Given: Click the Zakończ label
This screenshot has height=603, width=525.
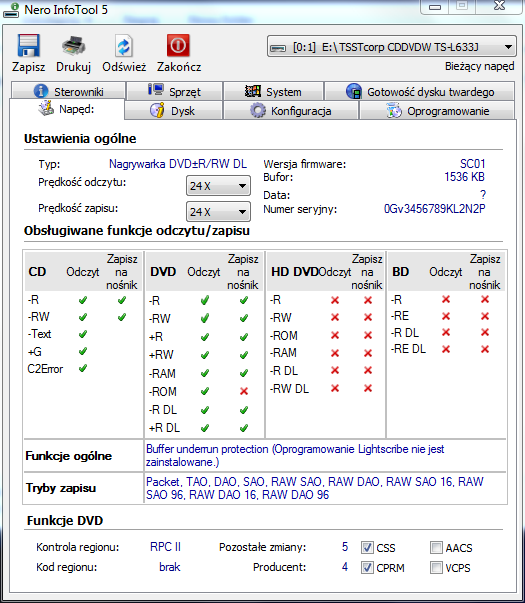Looking at the screenshot, I should (179, 67).
